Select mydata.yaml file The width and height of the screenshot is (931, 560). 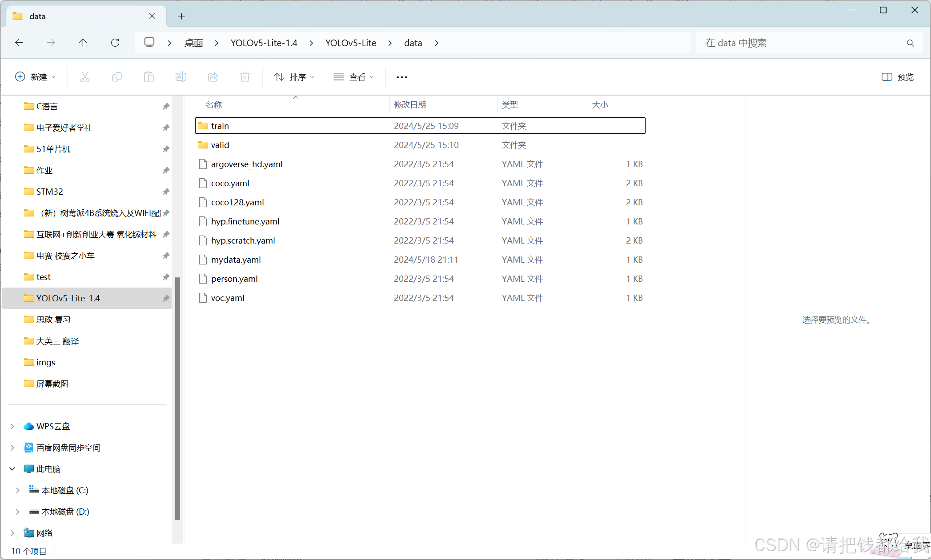[420, 260]
